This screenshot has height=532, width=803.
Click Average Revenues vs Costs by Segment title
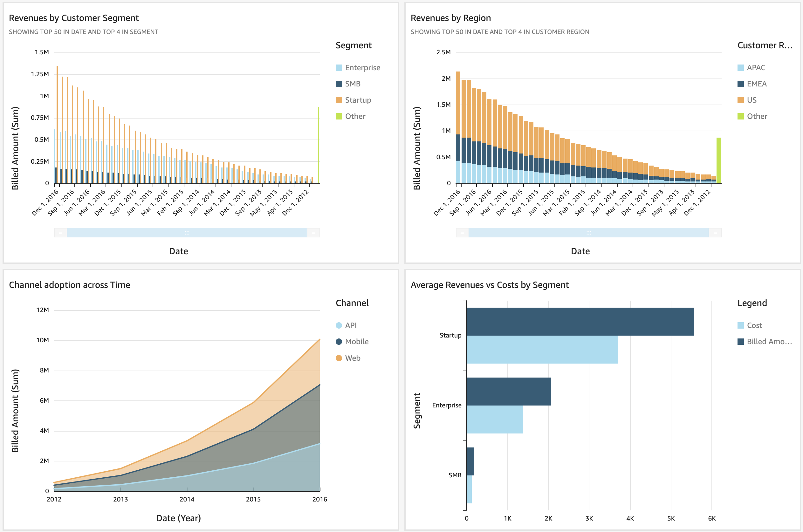[x=490, y=285]
